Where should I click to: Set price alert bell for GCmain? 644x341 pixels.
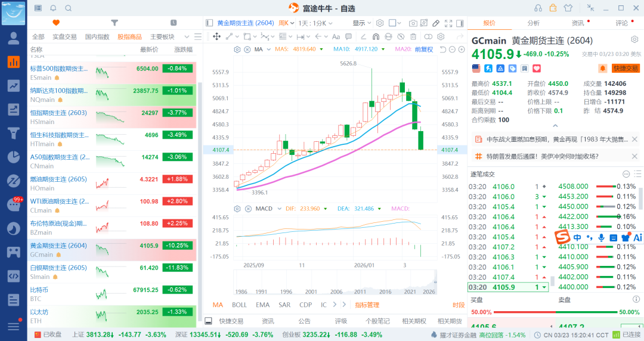click(602, 68)
